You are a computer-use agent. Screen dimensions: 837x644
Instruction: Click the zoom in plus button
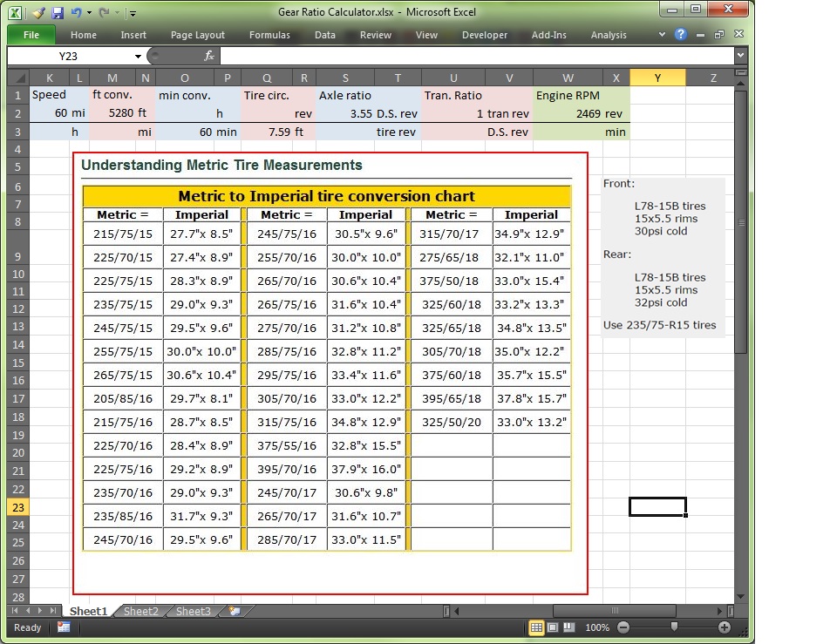[x=724, y=627]
